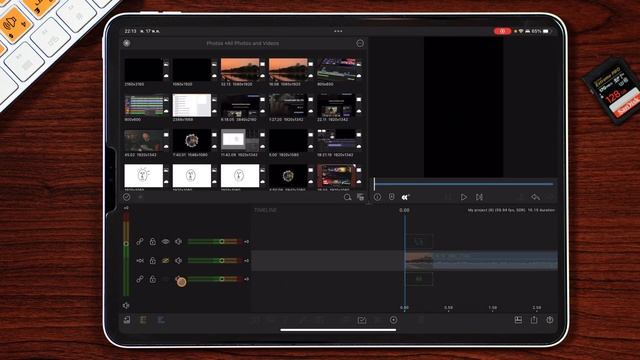Screen dimensions: 640x360
Task: Tap the rewind double-arrow button under preview
Action: pyautogui.click(x=405, y=197)
